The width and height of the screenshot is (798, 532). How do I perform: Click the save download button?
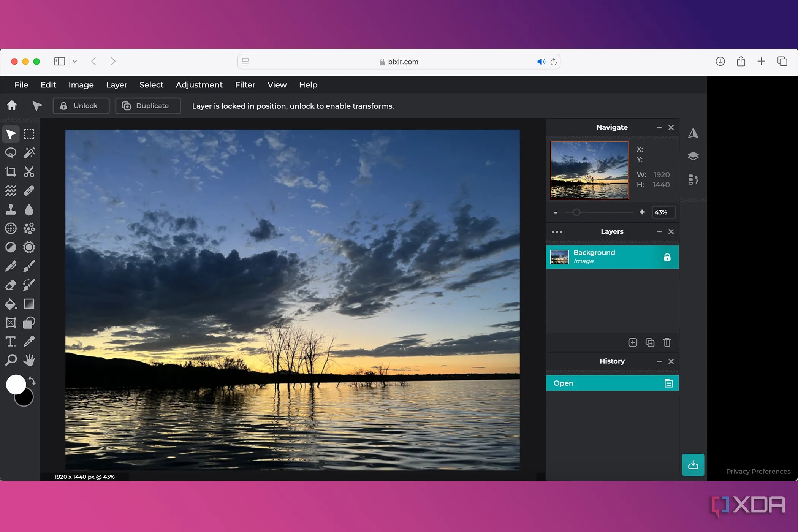click(693, 465)
